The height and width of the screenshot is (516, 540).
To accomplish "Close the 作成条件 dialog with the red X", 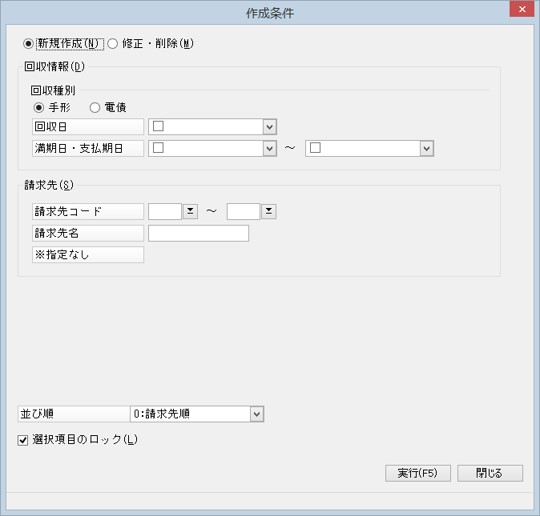I will click(522, 9).
